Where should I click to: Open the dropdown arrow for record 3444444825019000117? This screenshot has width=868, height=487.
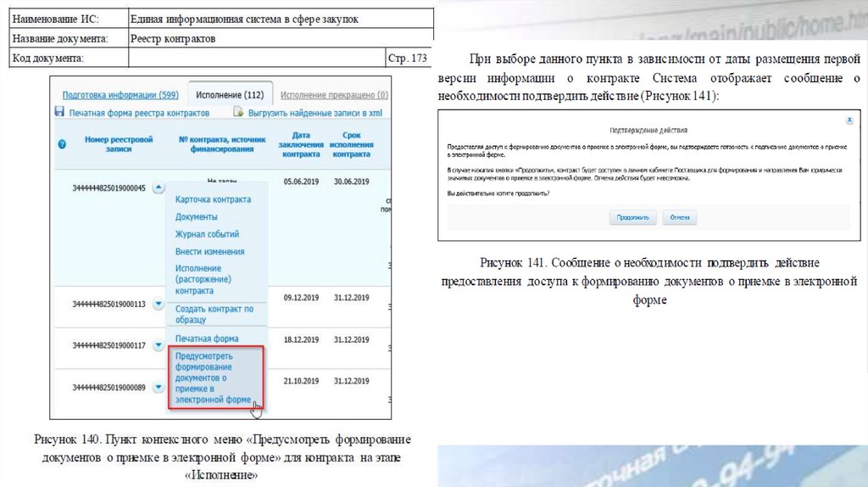pyautogui.click(x=158, y=345)
